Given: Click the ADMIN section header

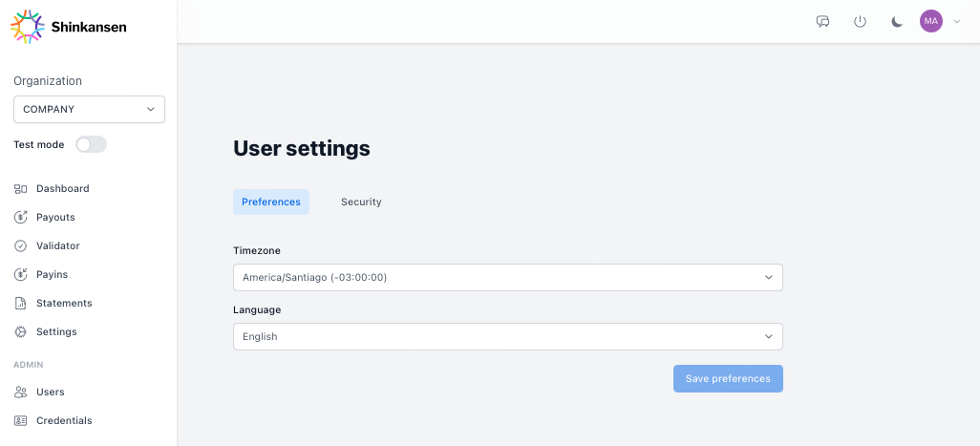Looking at the screenshot, I should click(29, 365).
